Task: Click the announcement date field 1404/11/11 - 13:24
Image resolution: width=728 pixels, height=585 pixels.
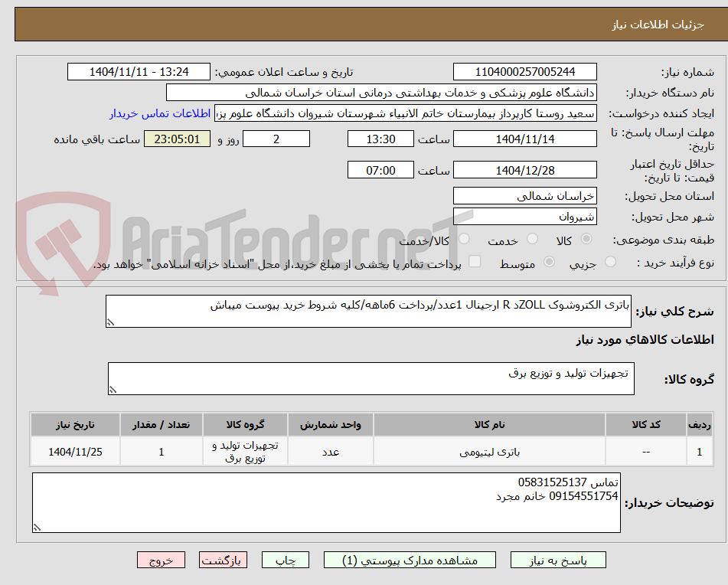Action: [x=139, y=72]
